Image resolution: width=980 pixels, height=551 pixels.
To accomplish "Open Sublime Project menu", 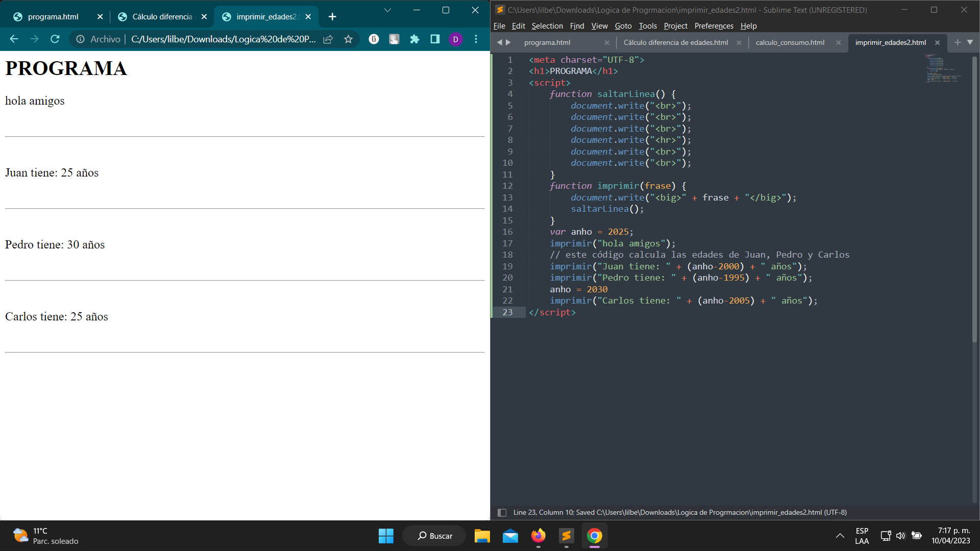I will pos(675,26).
